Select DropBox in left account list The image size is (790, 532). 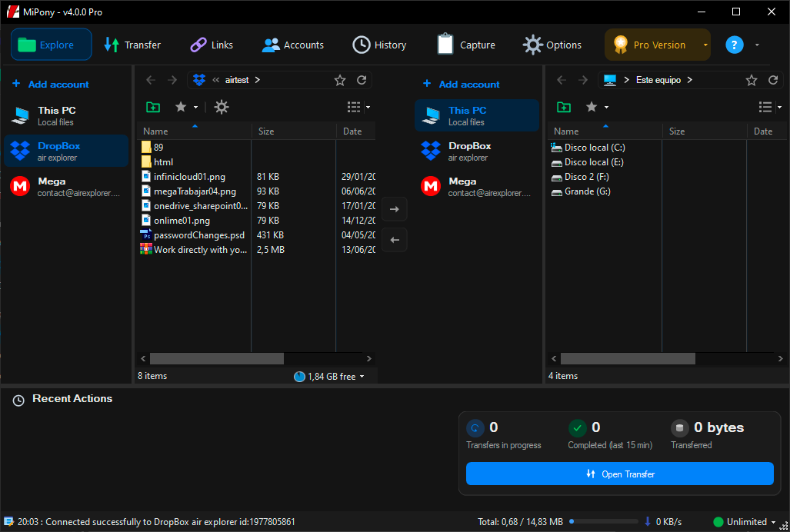(x=66, y=151)
